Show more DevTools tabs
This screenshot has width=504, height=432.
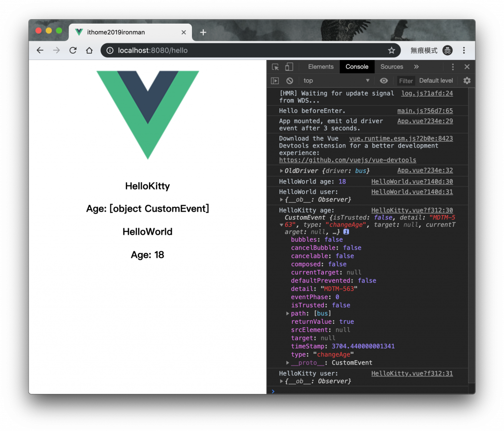pyautogui.click(x=416, y=67)
